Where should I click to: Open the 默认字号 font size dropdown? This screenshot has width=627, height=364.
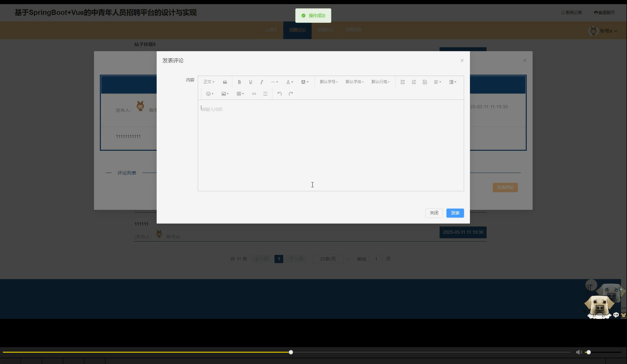tap(329, 82)
